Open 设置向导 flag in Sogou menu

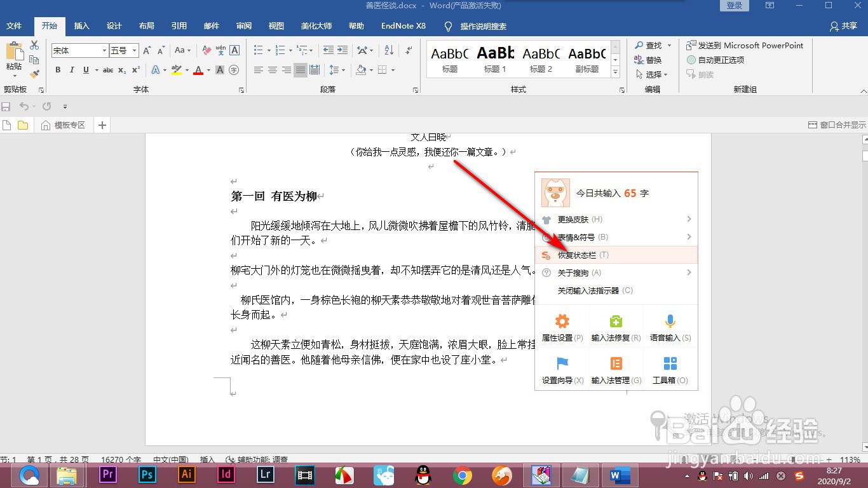click(562, 370)
